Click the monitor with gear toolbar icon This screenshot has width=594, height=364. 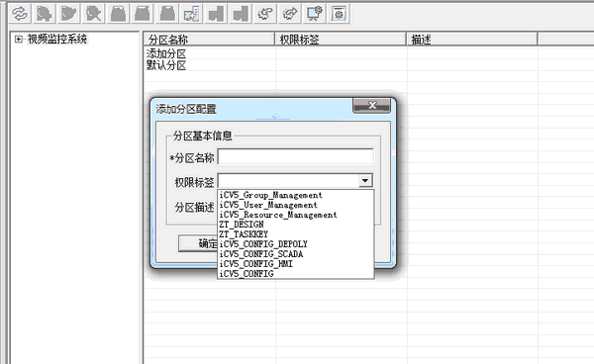[314, 14]
